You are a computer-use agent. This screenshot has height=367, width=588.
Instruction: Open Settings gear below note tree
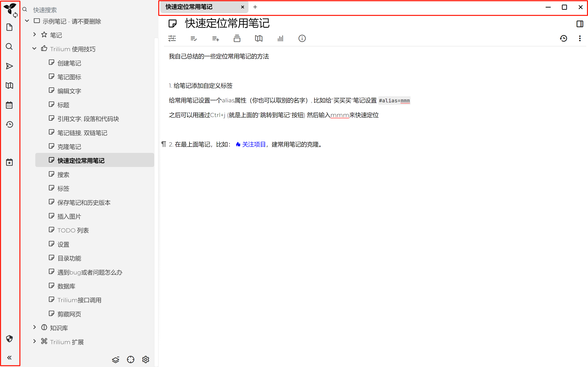click(x=145, y=359)
